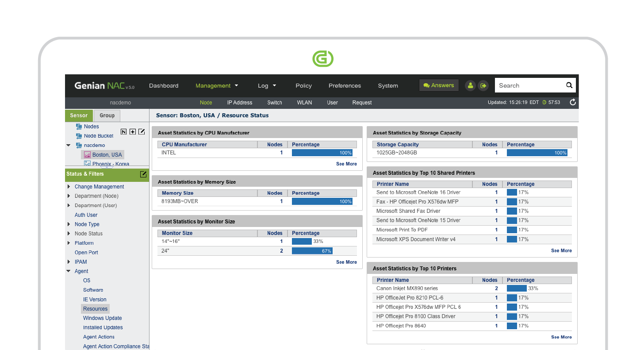Select Installed Updates under Agent
Screen dimensions: 644x350
(x=103, y=327)
